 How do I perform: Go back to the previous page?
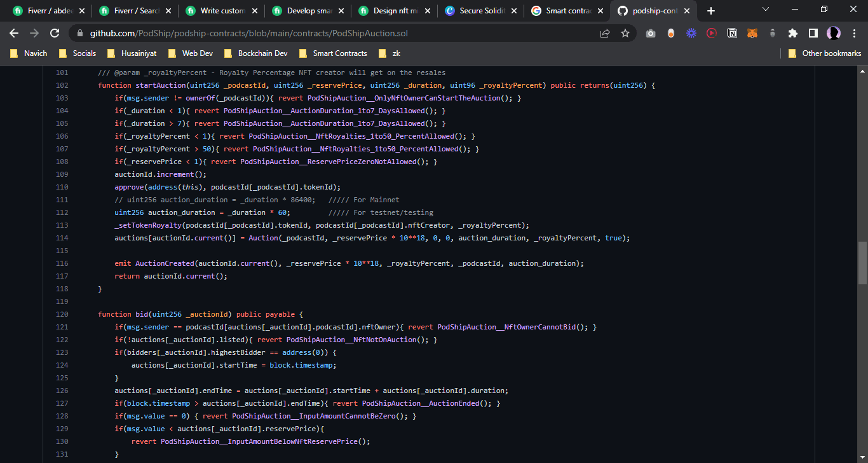coord(14,33)
